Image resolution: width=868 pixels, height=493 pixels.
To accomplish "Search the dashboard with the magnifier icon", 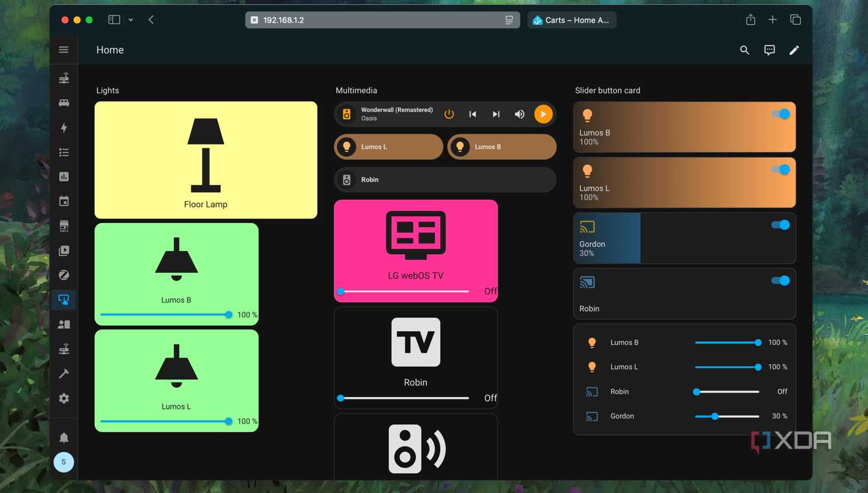I will coord(744,50).
